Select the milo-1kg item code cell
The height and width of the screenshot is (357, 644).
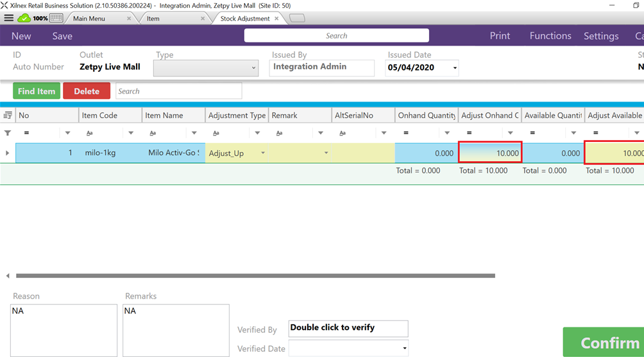click(x=110, y=153)
